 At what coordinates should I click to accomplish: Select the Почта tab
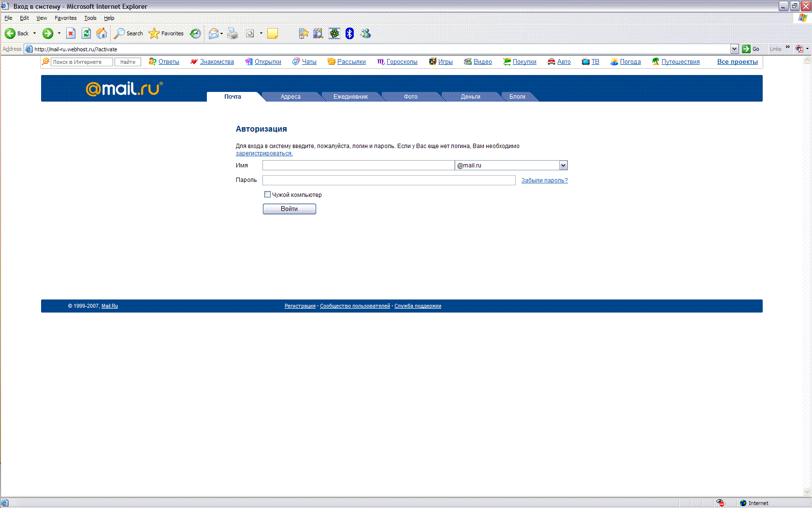pos(233,97)
